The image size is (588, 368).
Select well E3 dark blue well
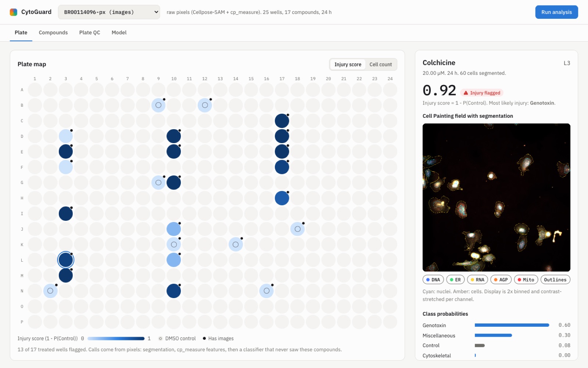(66, 152)
